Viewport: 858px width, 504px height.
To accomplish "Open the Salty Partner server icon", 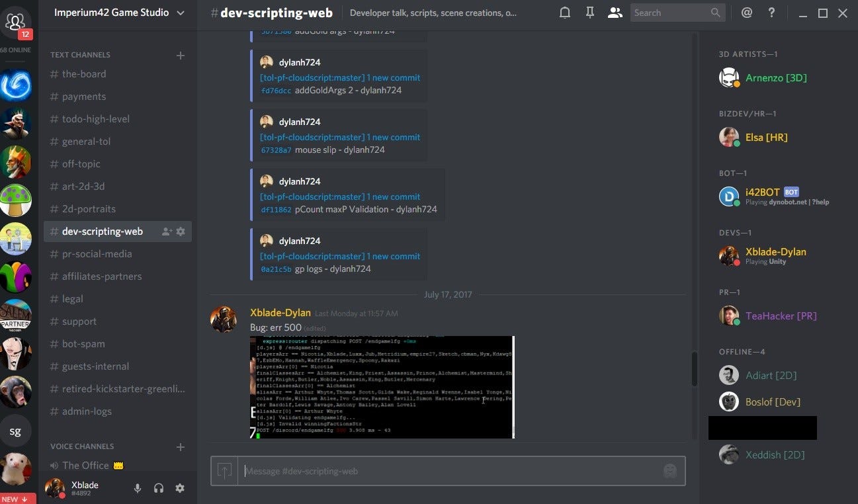I will coord(15,315).
